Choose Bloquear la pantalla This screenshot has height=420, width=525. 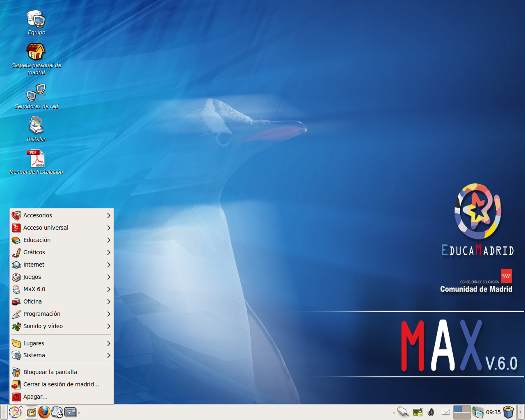[x=62, y=372]
